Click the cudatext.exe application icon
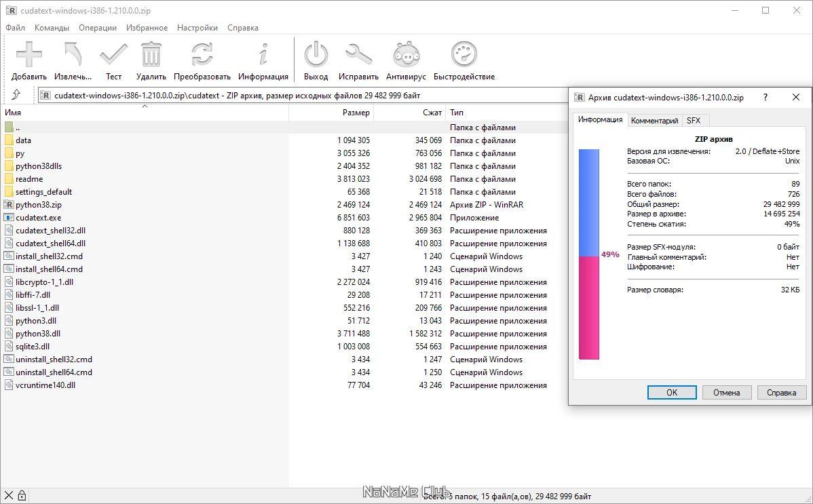Screen dimensions: 813x504 tap(9, 217)
